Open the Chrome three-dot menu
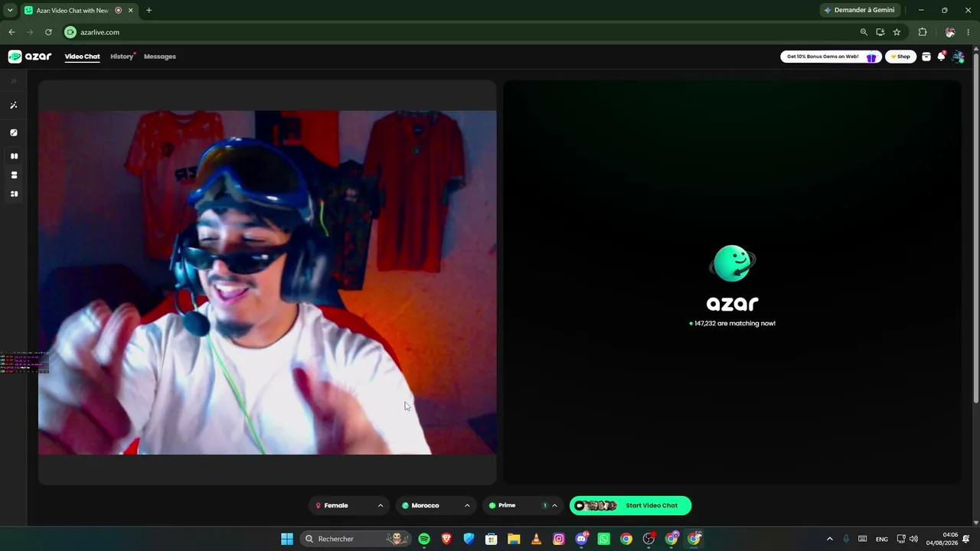This screenshot has width=980, height=551. (969, 32)
